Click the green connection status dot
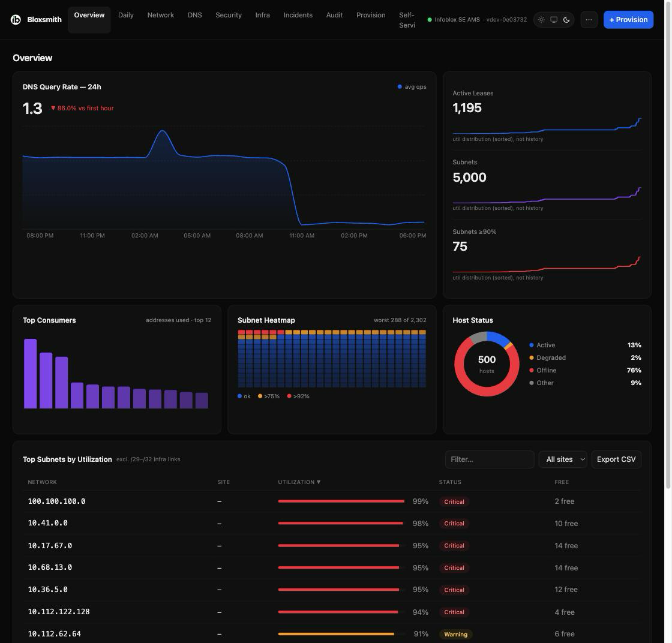Screen dimensions: 672x643 430,20
